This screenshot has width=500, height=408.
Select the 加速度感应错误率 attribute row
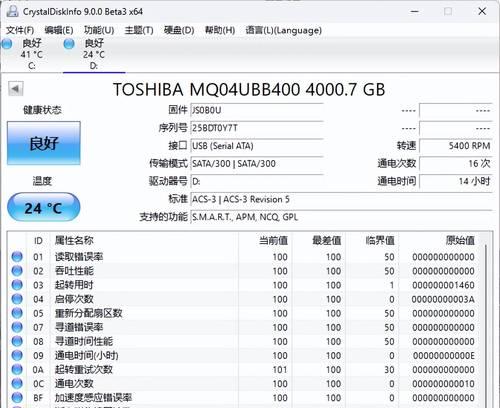[x=243, y=398]
